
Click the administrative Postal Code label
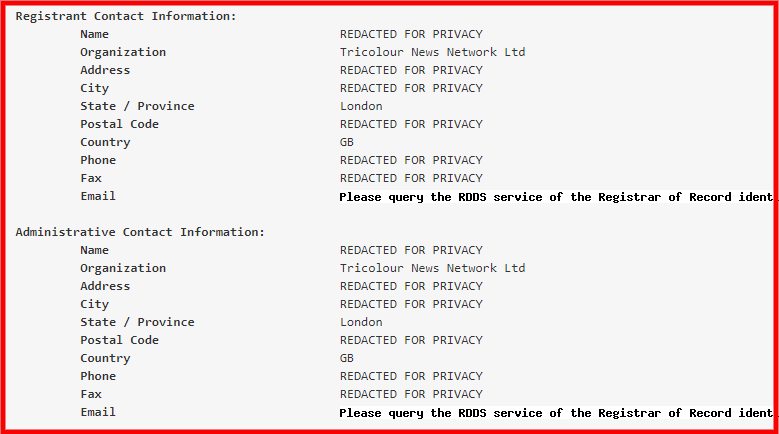120,340
